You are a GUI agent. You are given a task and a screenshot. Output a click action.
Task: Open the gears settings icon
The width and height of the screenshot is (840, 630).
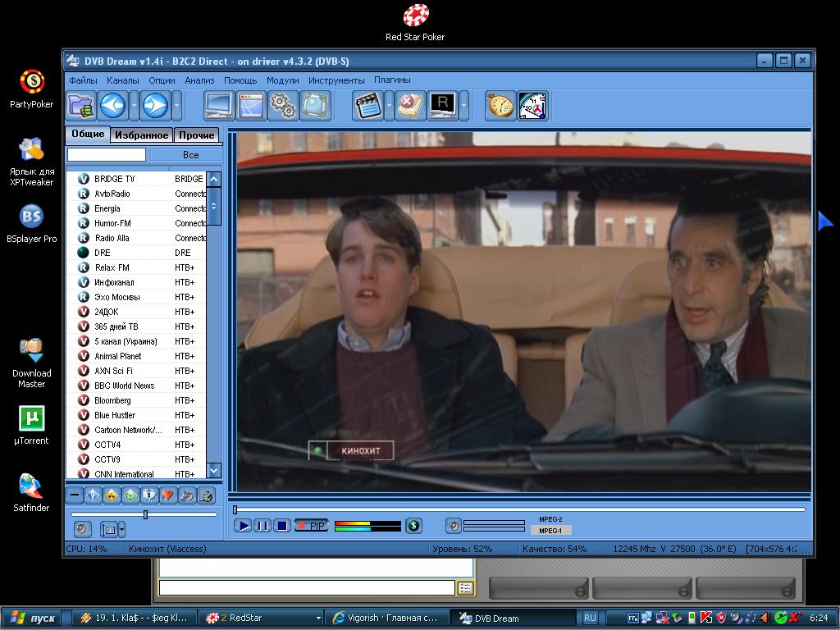pos(283,106)
